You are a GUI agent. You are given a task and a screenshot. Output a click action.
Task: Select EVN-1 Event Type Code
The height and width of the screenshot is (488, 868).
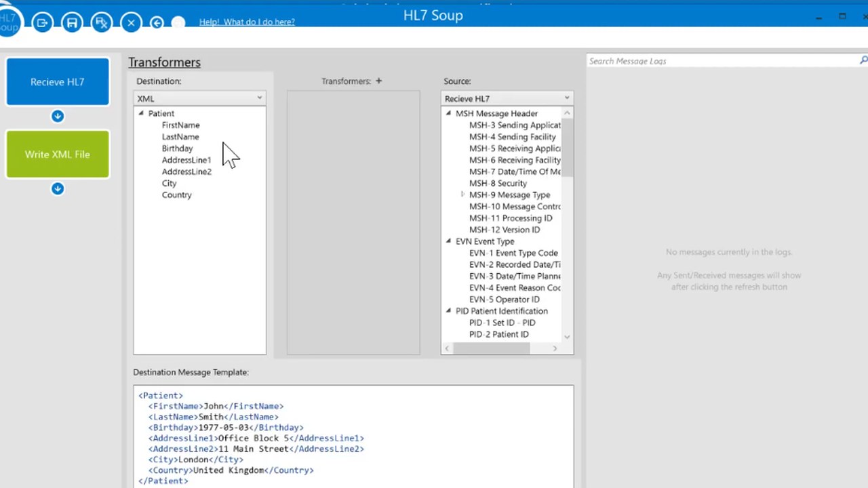click(x=513, y=253)
